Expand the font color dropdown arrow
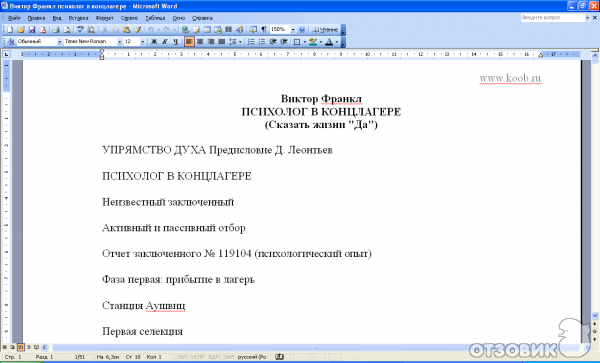 pyautogui.click(x=337, y=42)
